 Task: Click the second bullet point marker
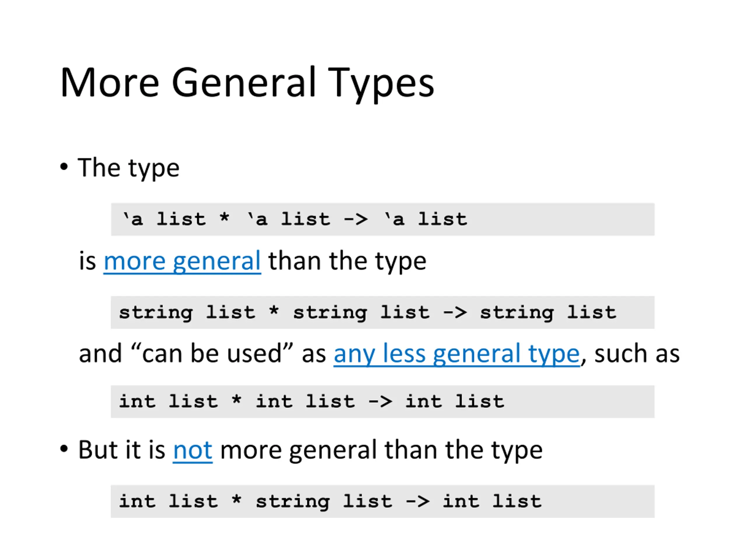(64, 449)
